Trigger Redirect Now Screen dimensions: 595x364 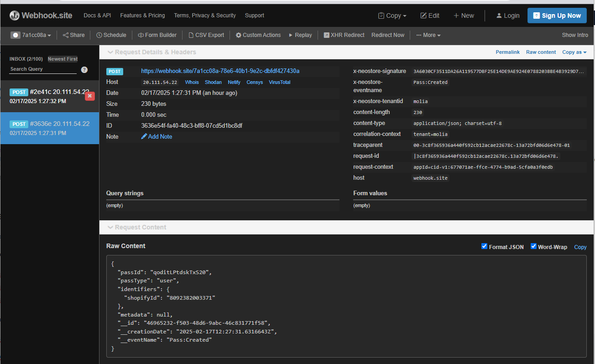pyautogui.click(x=387, y=35)
